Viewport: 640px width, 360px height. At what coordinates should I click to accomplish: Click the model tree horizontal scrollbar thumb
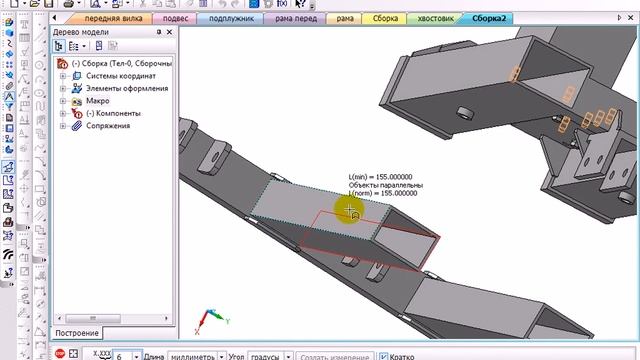coord(93,318)
